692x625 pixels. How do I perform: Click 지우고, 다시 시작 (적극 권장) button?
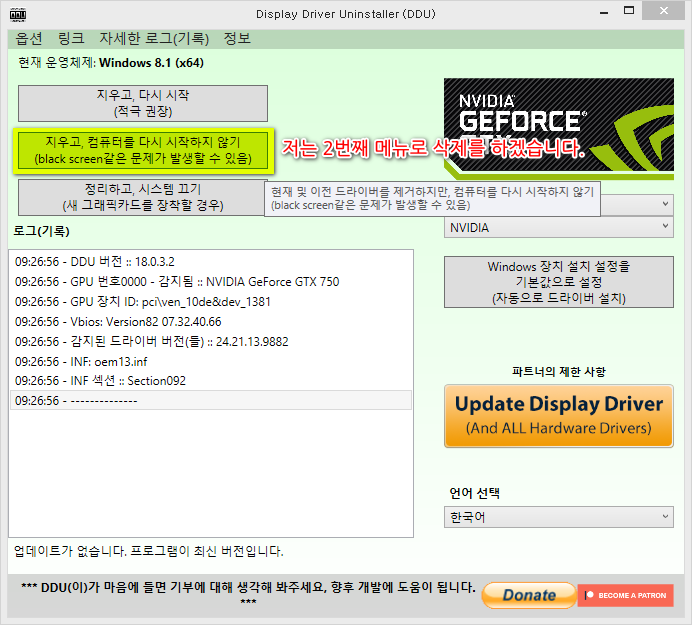tap(143, 103)
